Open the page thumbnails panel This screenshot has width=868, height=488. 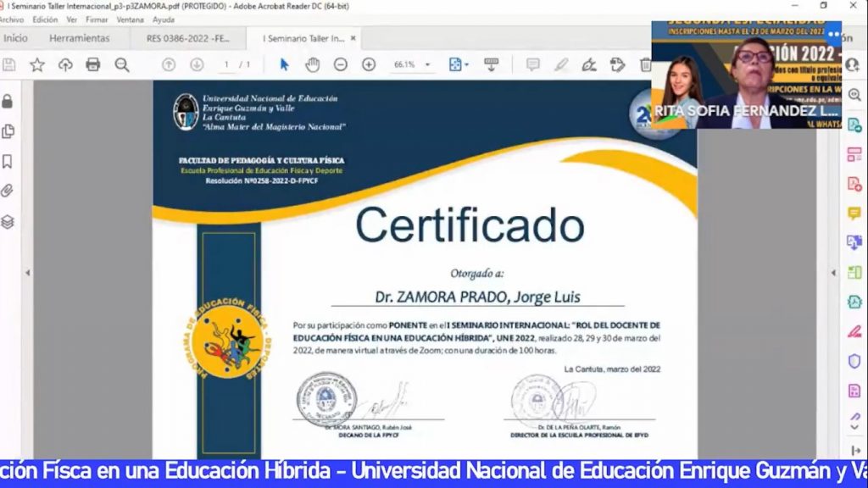coord(8,131)
